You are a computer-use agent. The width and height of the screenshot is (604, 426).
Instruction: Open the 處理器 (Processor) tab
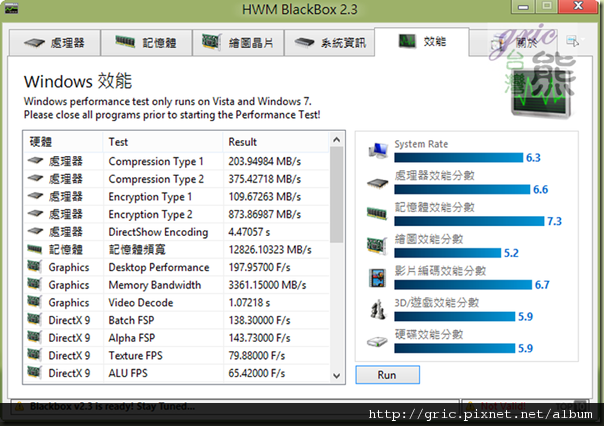(x=55, y=43)
